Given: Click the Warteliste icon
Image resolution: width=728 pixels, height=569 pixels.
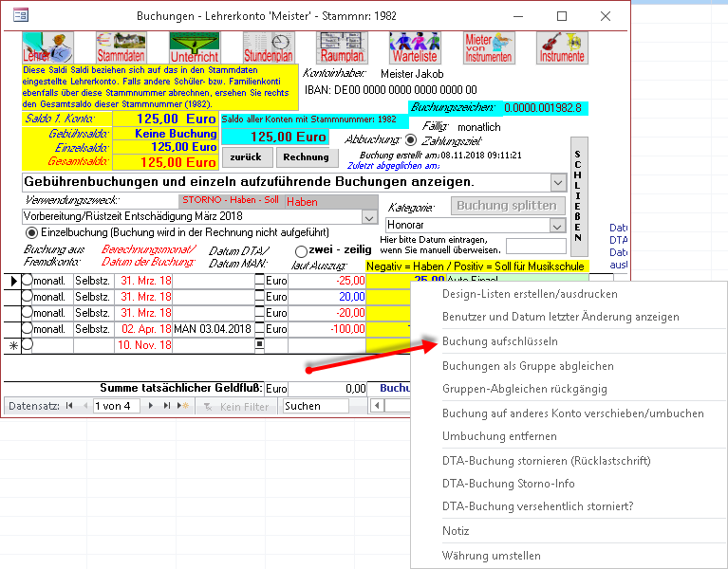Looking at the screenshot, I should (x=415, y=47).
